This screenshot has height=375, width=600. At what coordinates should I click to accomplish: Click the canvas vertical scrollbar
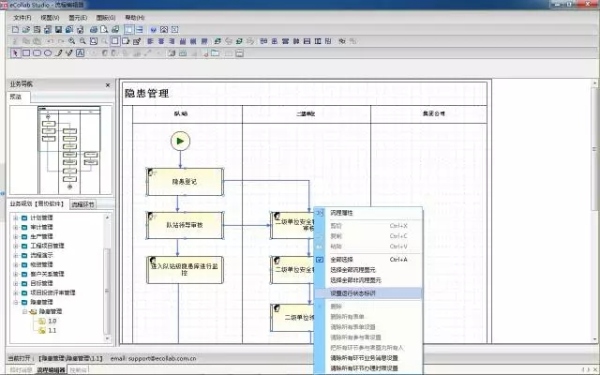(x=595, y=210)
